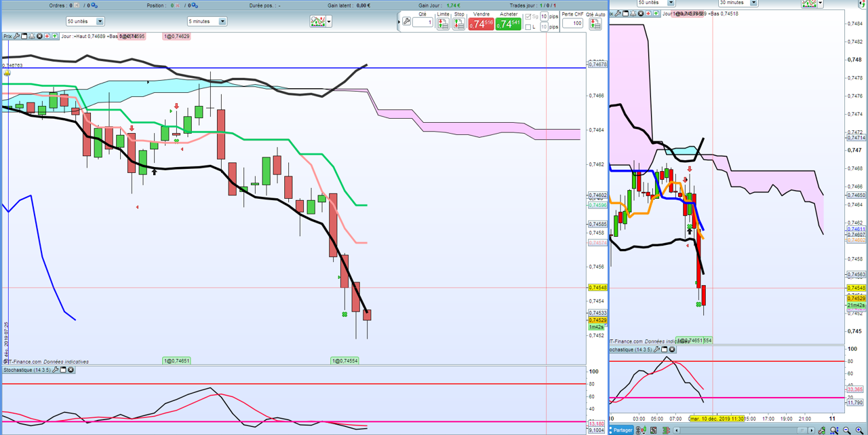868x435 pixels.
Task: Open price settings wrench in right chart
Action: coord(618,14)
